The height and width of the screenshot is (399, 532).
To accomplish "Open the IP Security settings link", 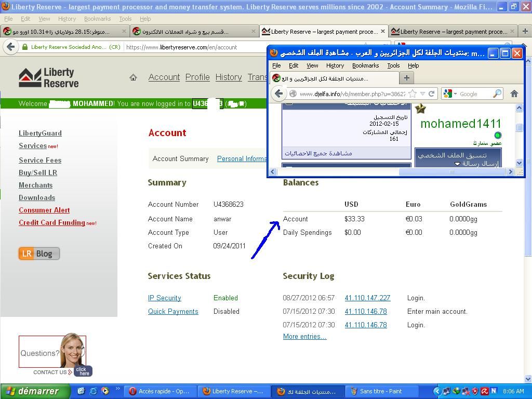I will pos(165,298).
